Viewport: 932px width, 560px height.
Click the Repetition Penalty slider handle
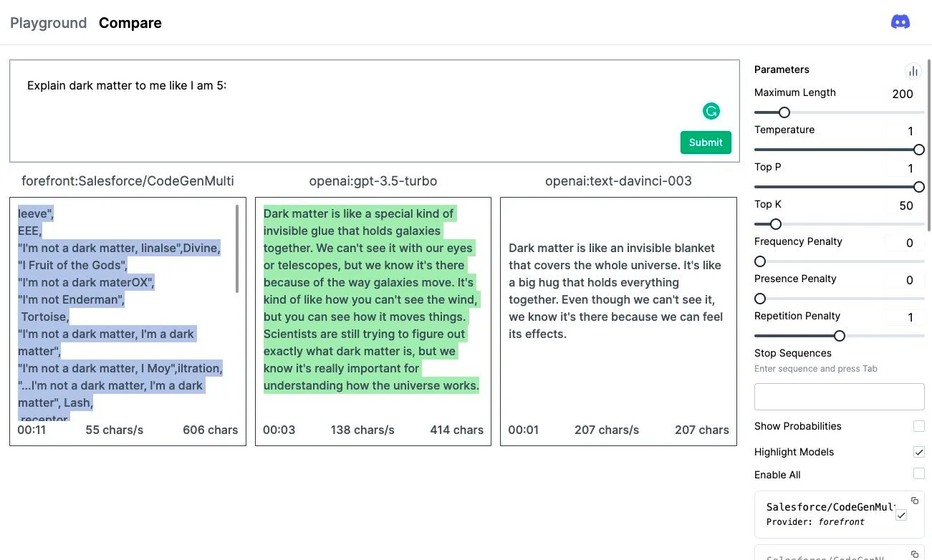point(840,336)
